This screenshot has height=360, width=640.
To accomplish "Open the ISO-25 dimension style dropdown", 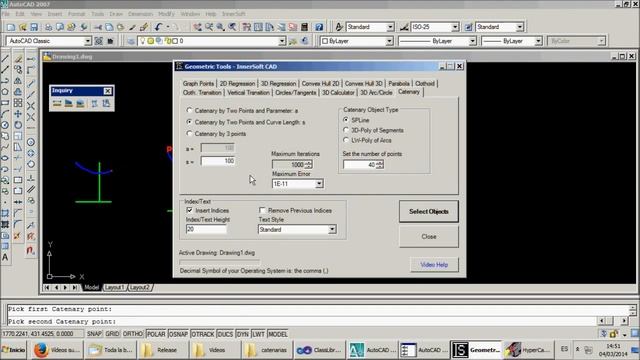I will click(x=455, y=27).
